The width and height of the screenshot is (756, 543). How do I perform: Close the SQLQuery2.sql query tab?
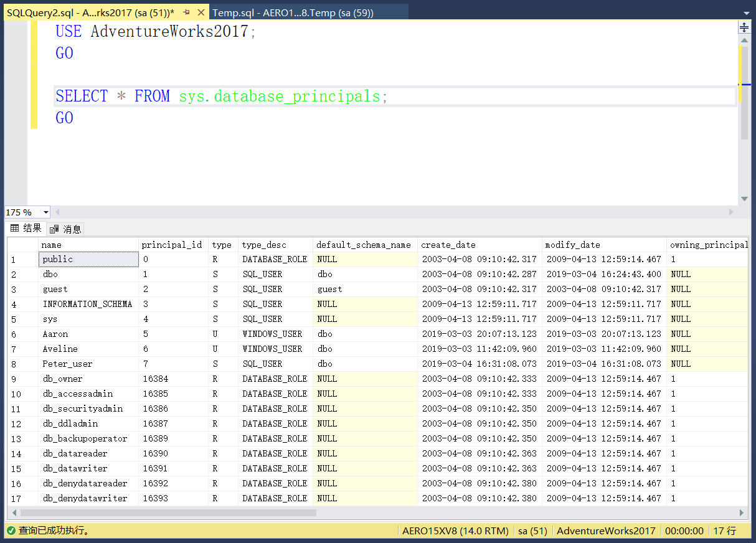(200, 12)
